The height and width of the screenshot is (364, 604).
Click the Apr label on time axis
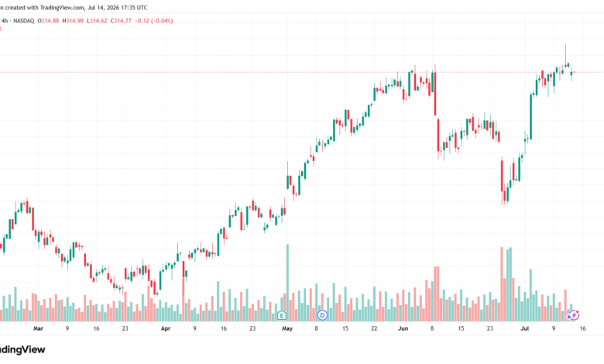pos(166,328)
